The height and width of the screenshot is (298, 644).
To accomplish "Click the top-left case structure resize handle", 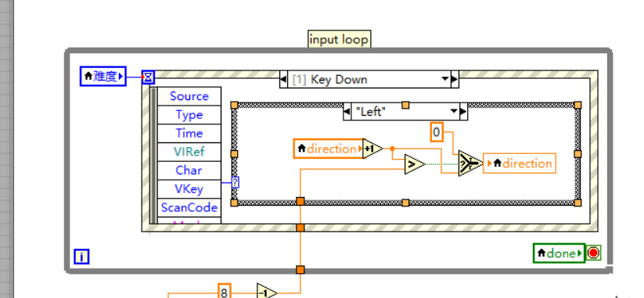I will click(235, 105).
